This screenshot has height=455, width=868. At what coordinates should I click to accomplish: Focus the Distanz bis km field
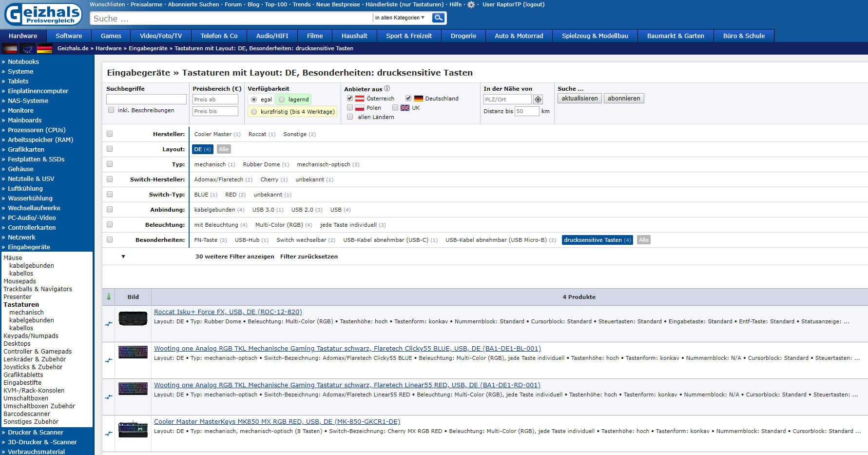tap(527, 111)
